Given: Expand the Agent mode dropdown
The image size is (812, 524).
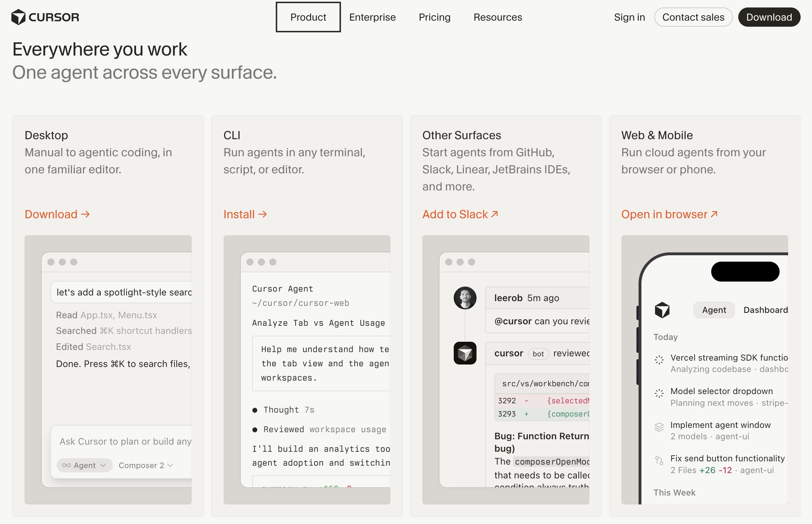Looking at the screenshot, I should (84, 465).
